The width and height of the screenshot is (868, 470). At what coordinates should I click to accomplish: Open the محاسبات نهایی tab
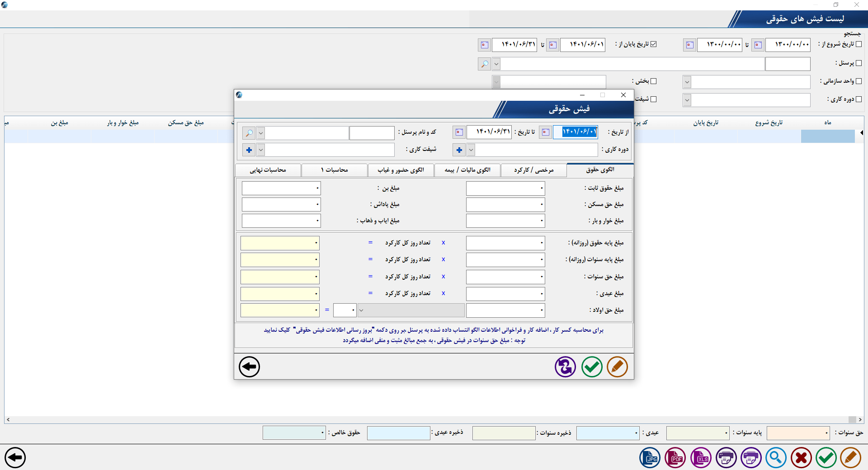tap(268, 170)
